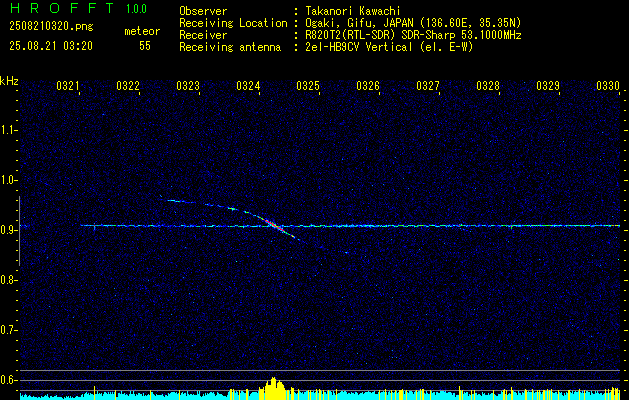Screen dimensions: 629x400
Task: Select the filename 2508210320.png
Action: (x=51, y=27)
